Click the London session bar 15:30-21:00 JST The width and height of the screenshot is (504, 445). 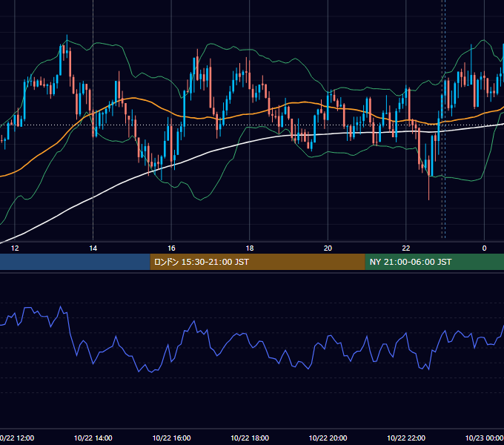(257, 262)
